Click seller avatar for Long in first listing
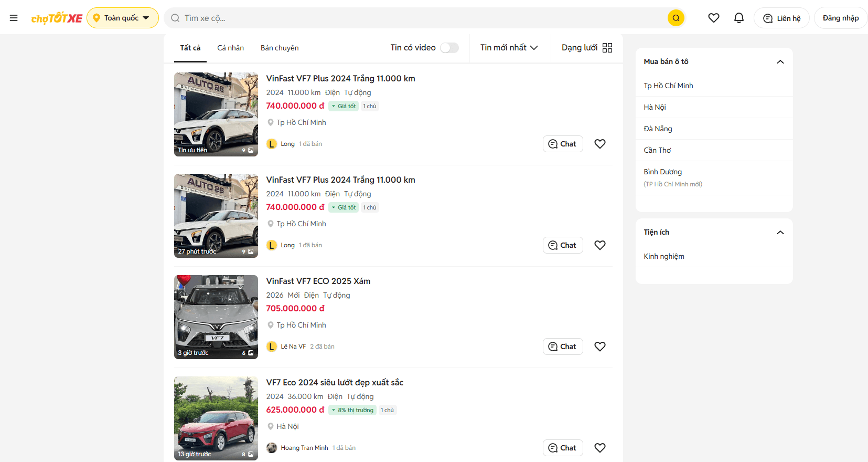Screen dimensions: 868x462 pos(272,144)
